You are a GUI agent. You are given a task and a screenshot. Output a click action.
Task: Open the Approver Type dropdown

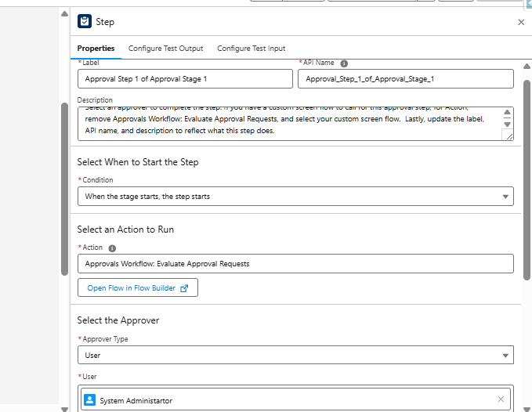tap(295, 356)
